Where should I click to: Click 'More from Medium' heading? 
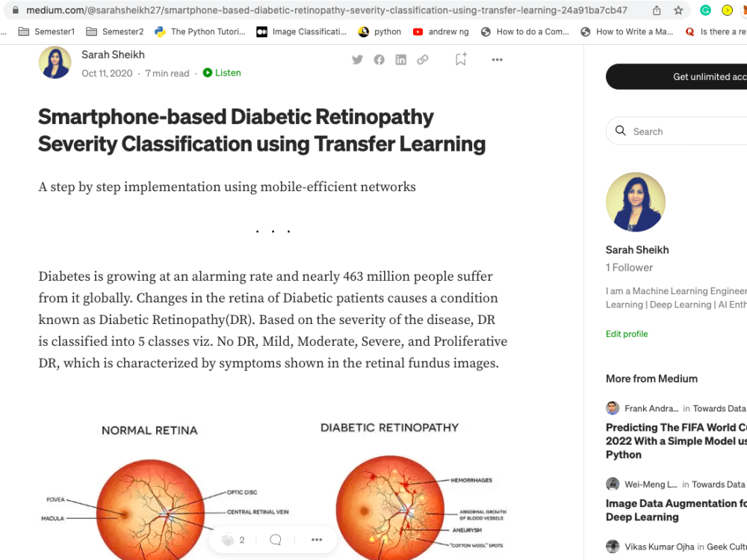coord(651,379)
